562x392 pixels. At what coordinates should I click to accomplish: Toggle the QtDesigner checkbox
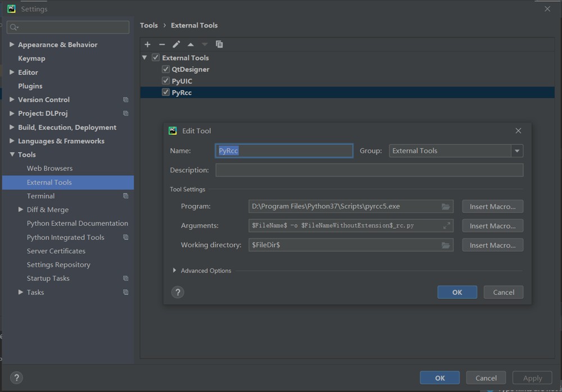(166, 69)
